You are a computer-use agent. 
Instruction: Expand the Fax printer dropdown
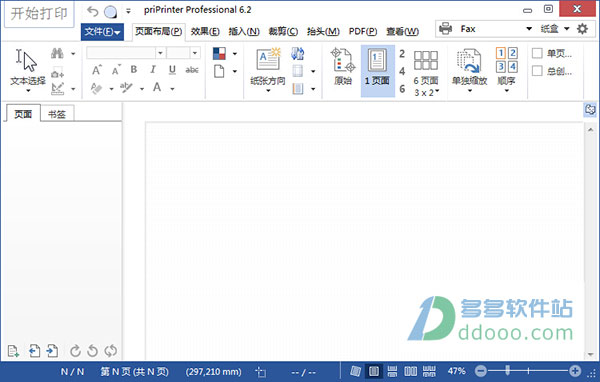[x=529, y=29]
